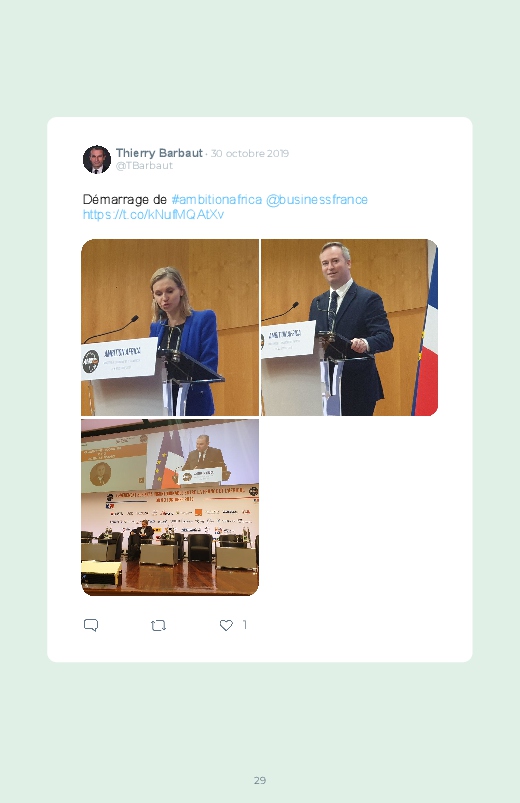Open photo of man beside French flag
The height and width of the screenshot is (803, 520).
(349, 327)
